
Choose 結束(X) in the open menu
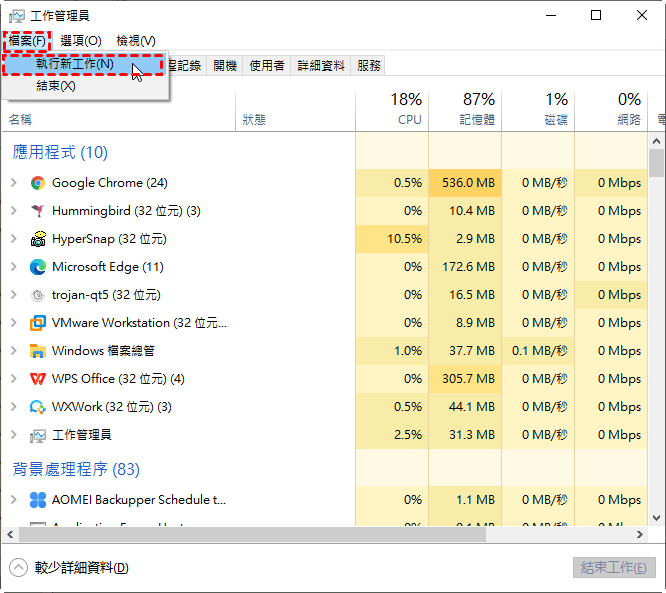tap(56, 86)
